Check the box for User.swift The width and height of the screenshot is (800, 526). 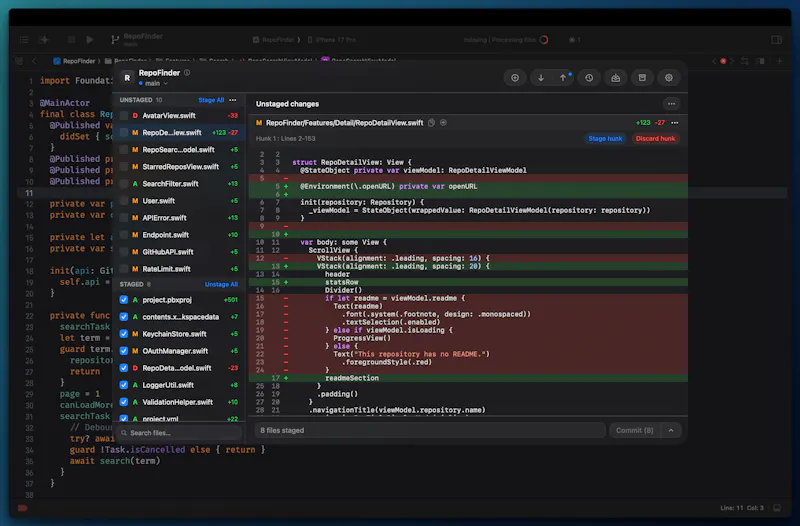coord(124,201)
